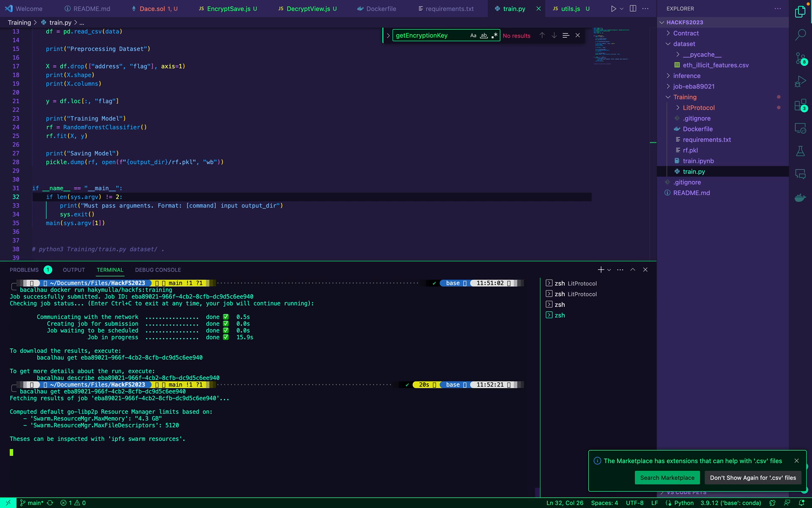Expand replace mode in find widget
Viewport: 812px width, 508px height.
(x=388, y=36)
